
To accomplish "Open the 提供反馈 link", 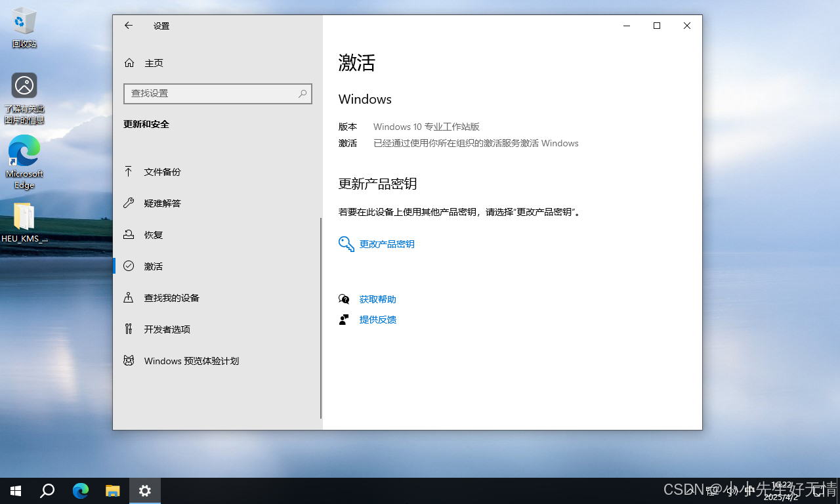I will 377,320.
